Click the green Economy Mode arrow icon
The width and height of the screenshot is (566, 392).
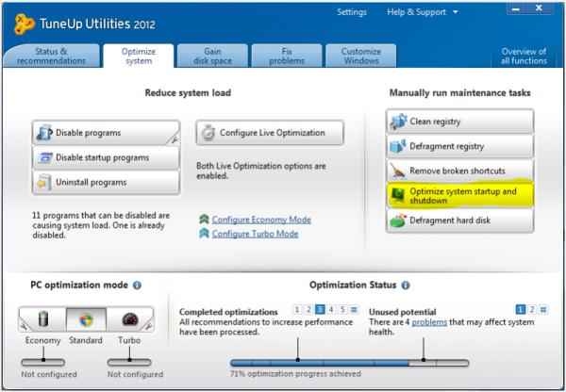point(205,219)
